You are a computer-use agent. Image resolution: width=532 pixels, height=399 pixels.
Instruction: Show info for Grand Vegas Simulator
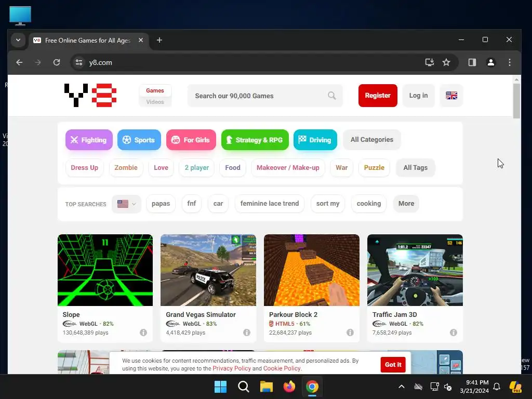pos(247,332)
